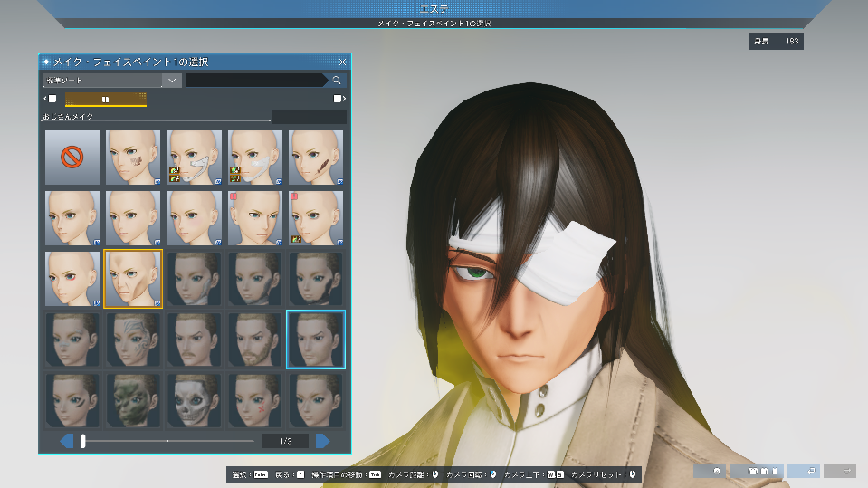Switch to next category tab arrow
The image size is (868, 488).
point(340,99)
